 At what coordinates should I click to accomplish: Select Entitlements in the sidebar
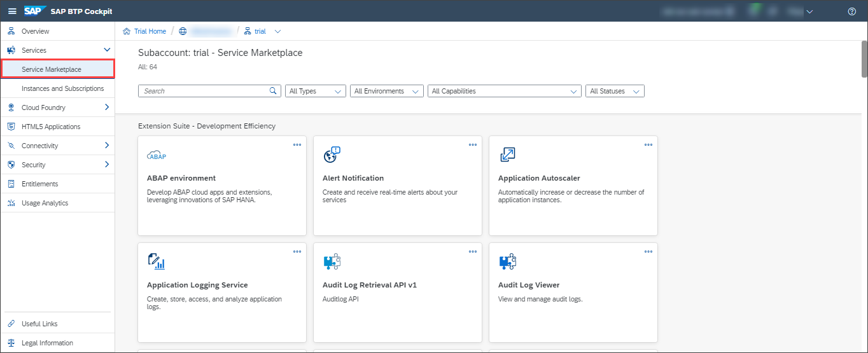click(x=57, y=184)
